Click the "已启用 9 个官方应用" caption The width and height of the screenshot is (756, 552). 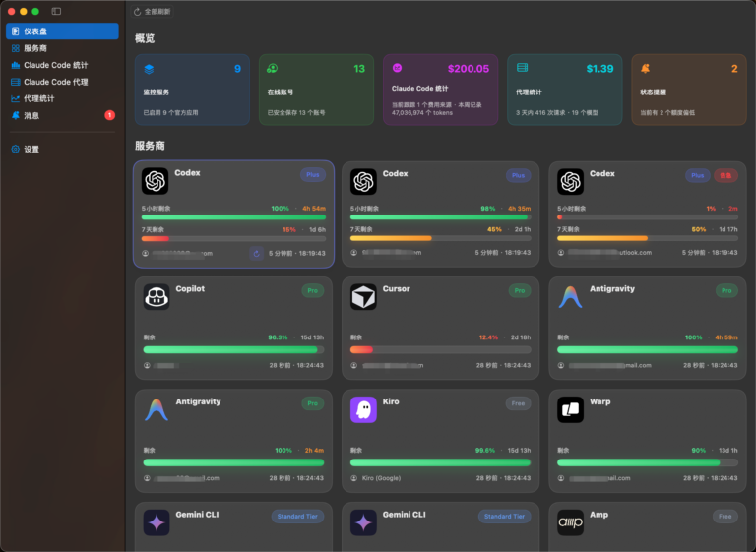coord(170,113)
